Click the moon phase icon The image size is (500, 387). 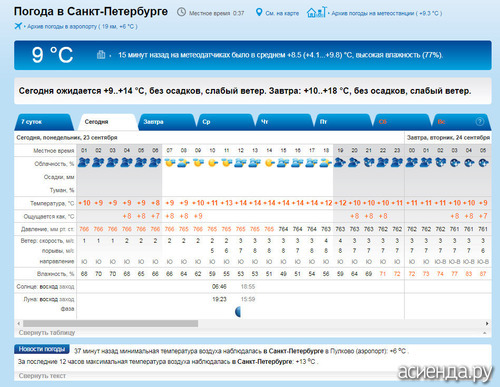(238, 312)
